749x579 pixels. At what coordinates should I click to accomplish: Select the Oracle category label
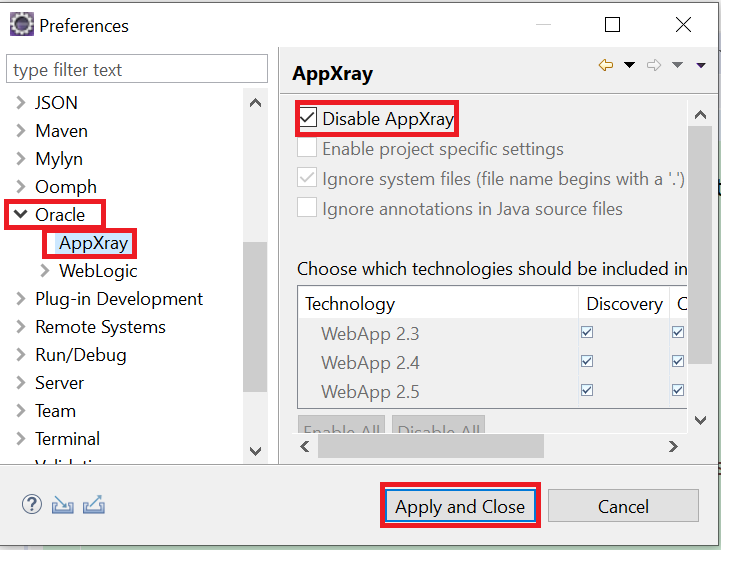tap(60, 214)
